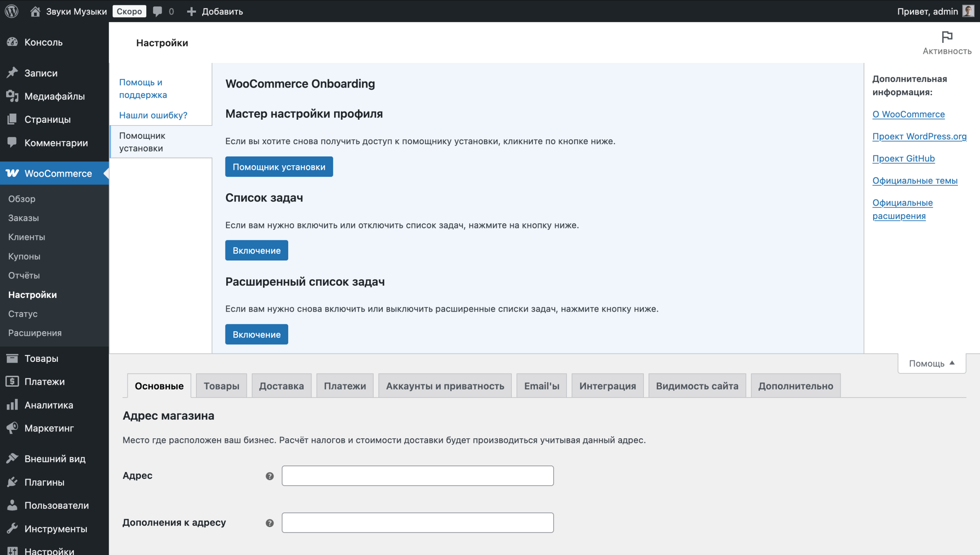This screenshot has height=555, width=980.
Task: Click help icon beside Дополнения к адресу
Action: coord(269,523)
